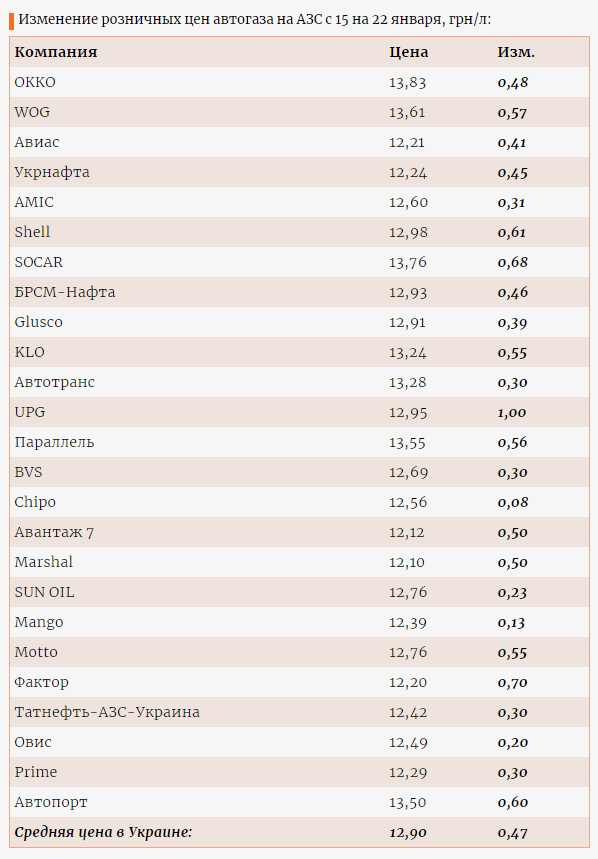598x859 pixels.
Task: Select Татнефть-АЗС-Украина company name
Action: [107, 712]
